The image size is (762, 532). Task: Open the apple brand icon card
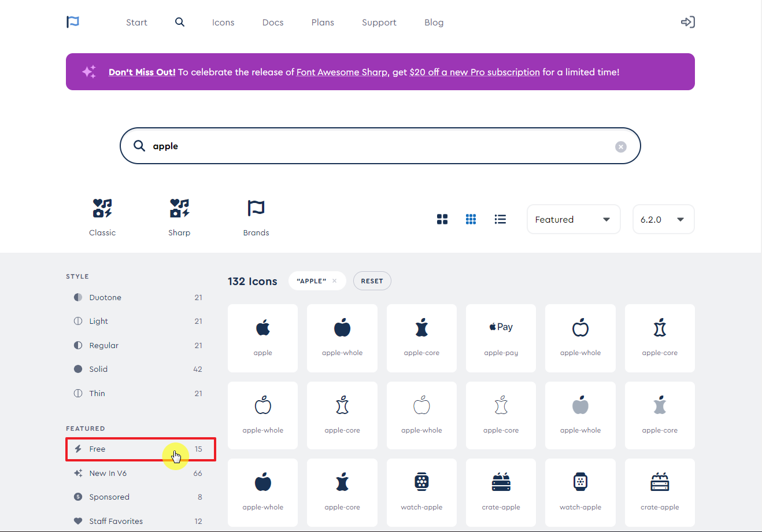[262, 338]
